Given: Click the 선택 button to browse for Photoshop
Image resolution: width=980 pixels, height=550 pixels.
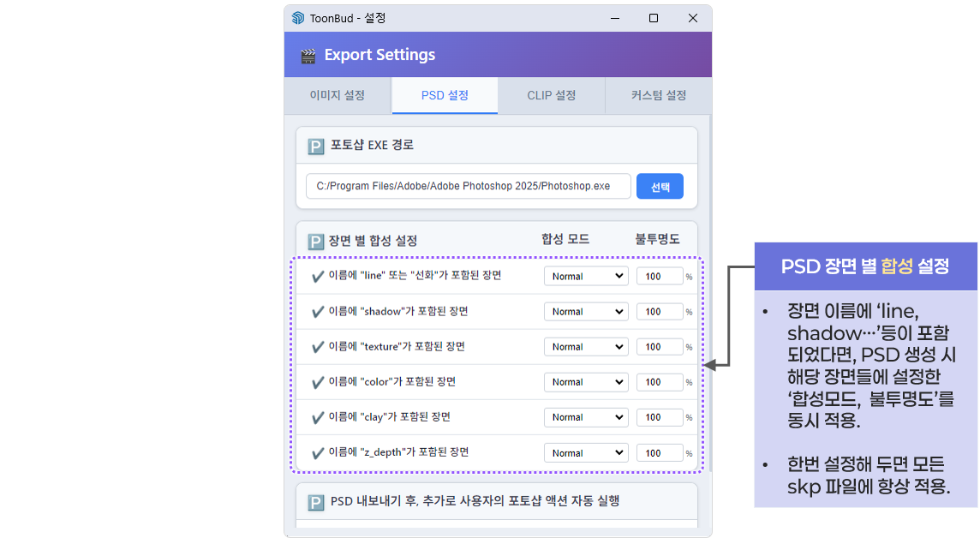Looking at the screenshot, I should point(660,186).
